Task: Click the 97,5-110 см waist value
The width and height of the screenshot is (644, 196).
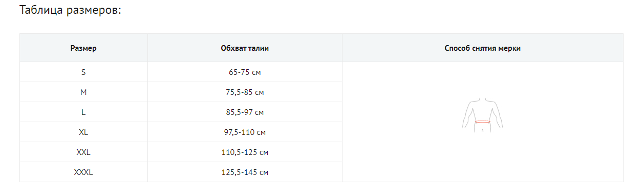Action: 245,132
